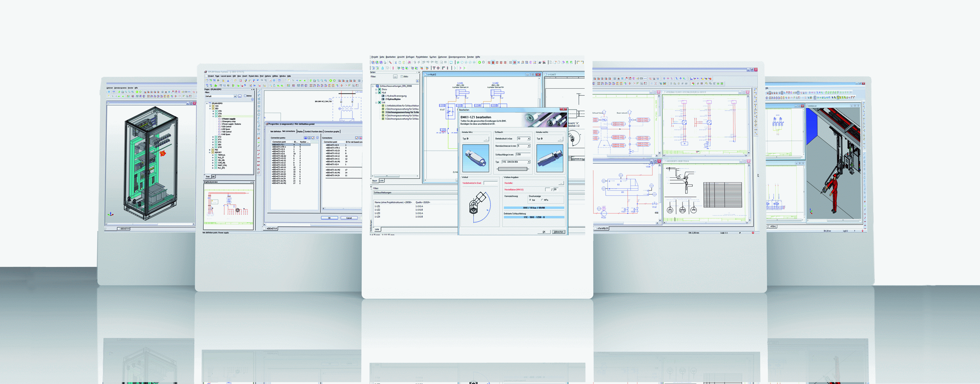Viewport: 980px width, 384px height.
Task: Click the Hersteller browse button
Action: [561, 183]
